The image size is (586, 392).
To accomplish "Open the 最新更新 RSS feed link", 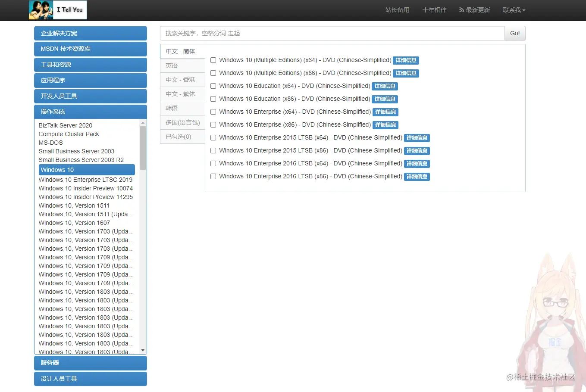I will pos(474,10).
